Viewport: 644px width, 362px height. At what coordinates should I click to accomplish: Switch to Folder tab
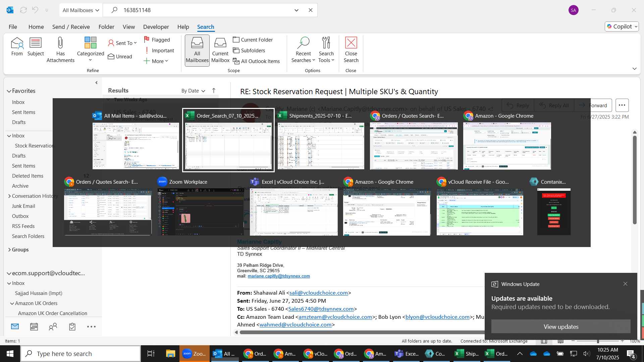(x=106, y=26)
